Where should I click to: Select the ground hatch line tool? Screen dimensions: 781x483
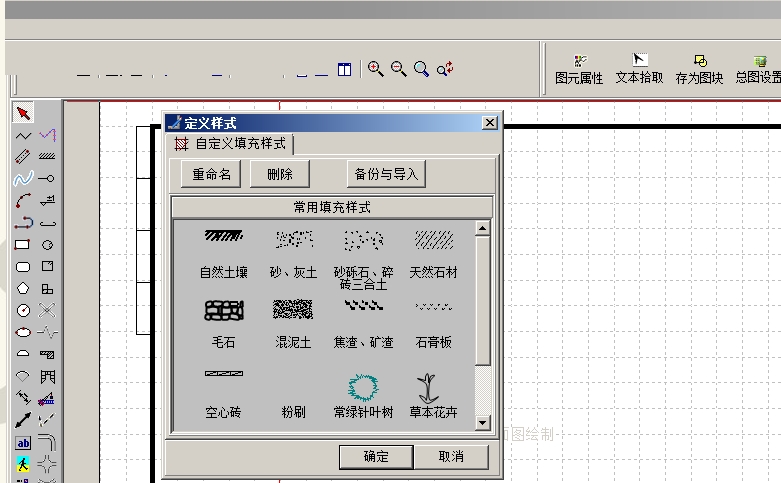(x=47, y=156)
